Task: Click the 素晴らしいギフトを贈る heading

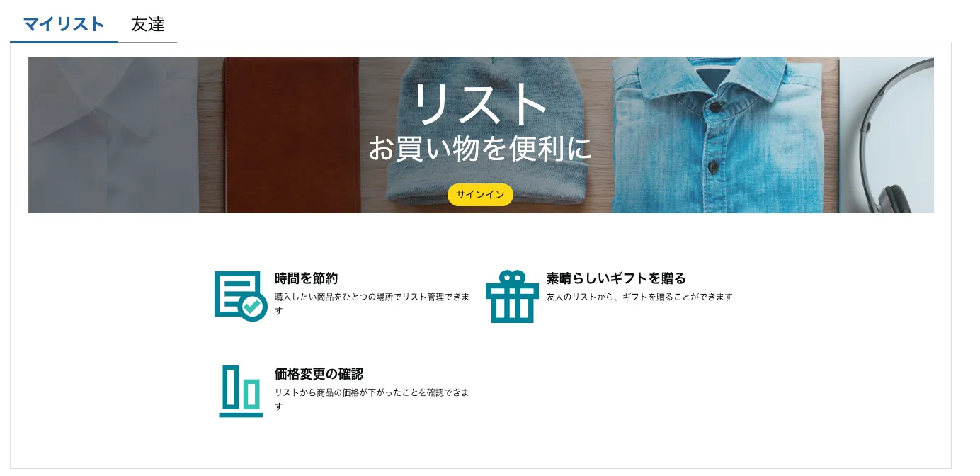Action: 616,278
